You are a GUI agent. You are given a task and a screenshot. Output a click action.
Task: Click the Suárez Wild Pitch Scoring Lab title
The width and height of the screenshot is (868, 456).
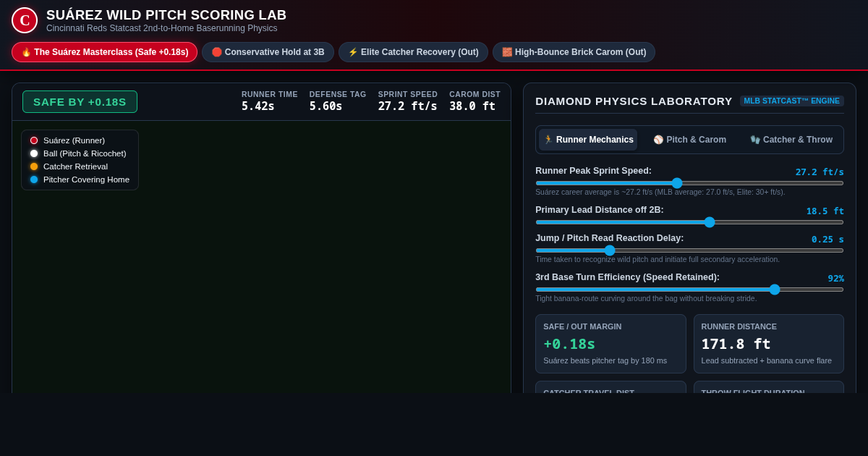[x=166, y=15]
